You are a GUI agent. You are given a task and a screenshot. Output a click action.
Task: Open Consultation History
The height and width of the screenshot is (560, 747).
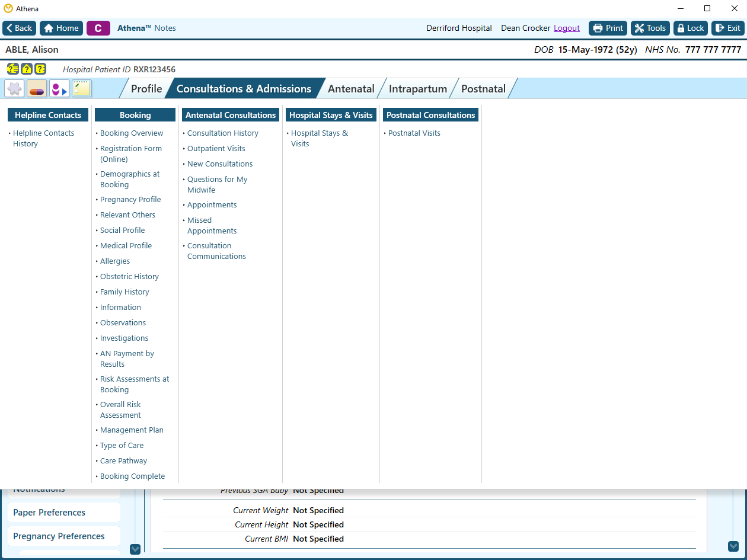tap(223, 133)
